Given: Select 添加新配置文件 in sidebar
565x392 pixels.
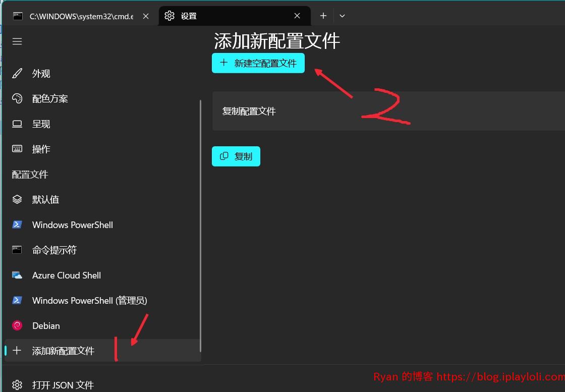Looking at the screenshot, I should click(103, 350).
